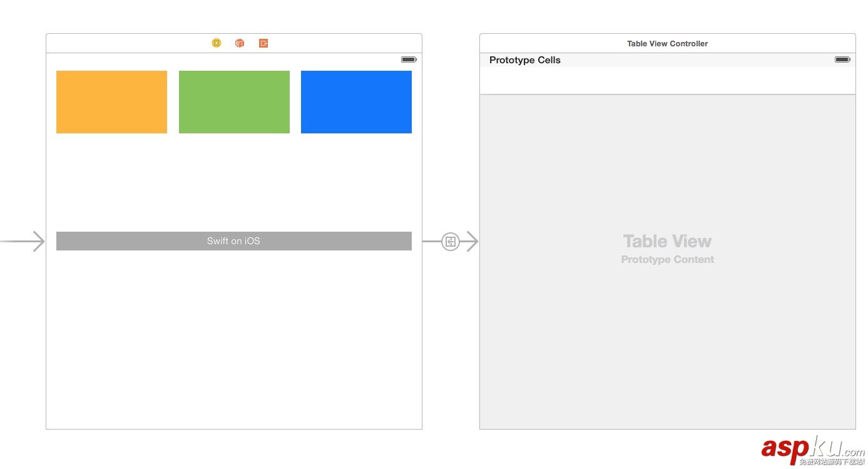The height and width of the screenshot is (469, 868).
Task: Select the green colored view
Action: 234,102
